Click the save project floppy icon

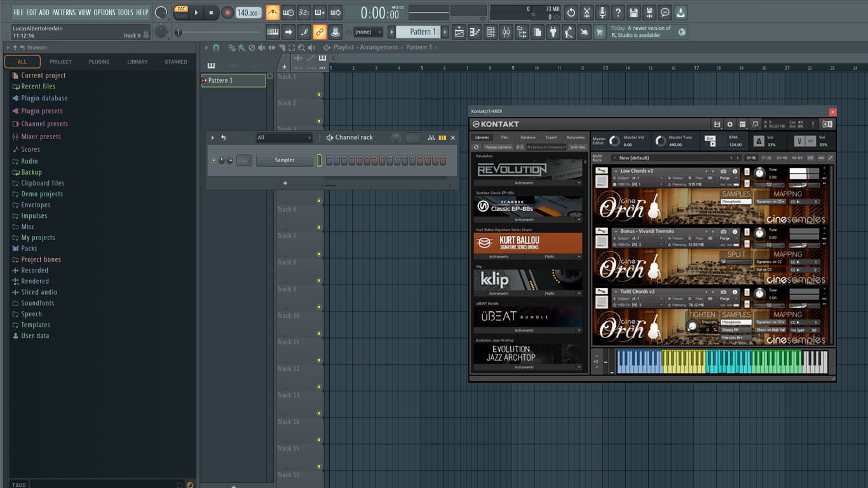click(634, 13)
